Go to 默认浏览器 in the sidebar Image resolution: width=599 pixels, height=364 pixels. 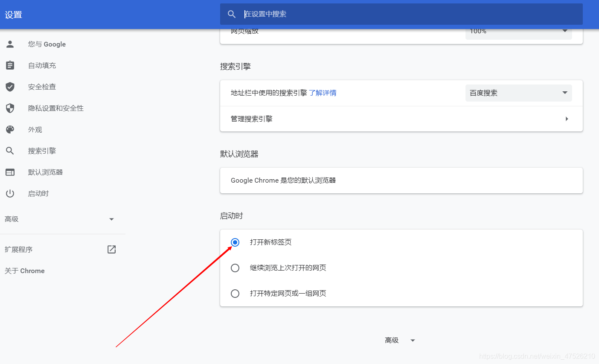[45, 172]
